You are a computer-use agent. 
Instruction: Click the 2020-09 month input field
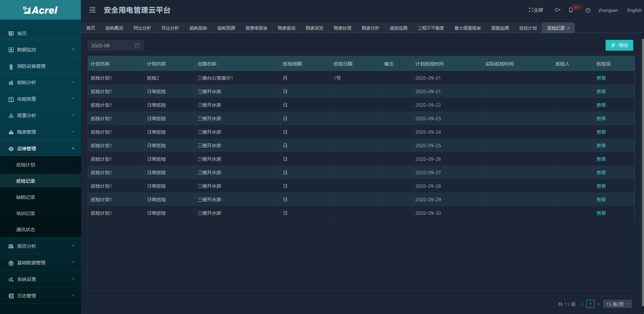point(111,46)
